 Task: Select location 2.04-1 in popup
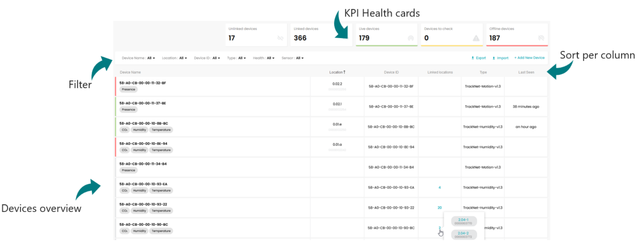tap(464, 221)
